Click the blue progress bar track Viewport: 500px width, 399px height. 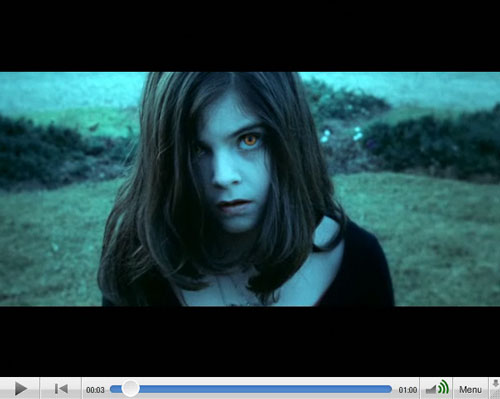coord(251,389)
